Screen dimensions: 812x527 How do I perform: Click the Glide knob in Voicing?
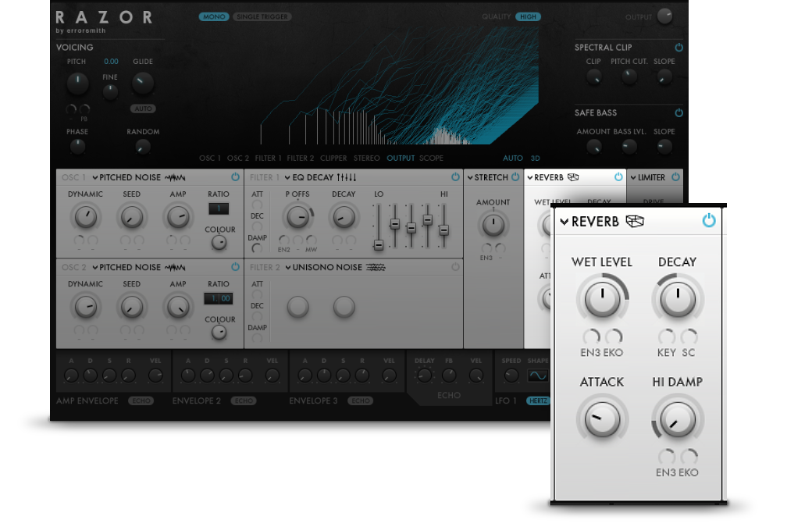pos(142,83)
